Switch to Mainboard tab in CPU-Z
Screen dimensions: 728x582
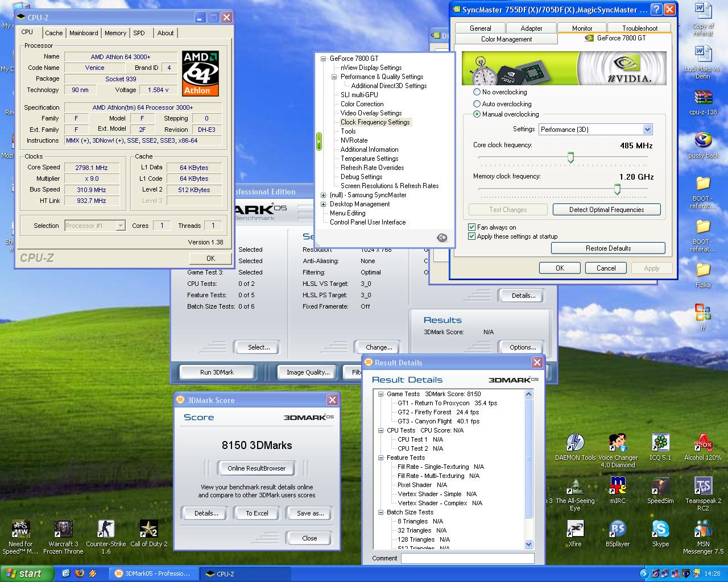(84, 33)
